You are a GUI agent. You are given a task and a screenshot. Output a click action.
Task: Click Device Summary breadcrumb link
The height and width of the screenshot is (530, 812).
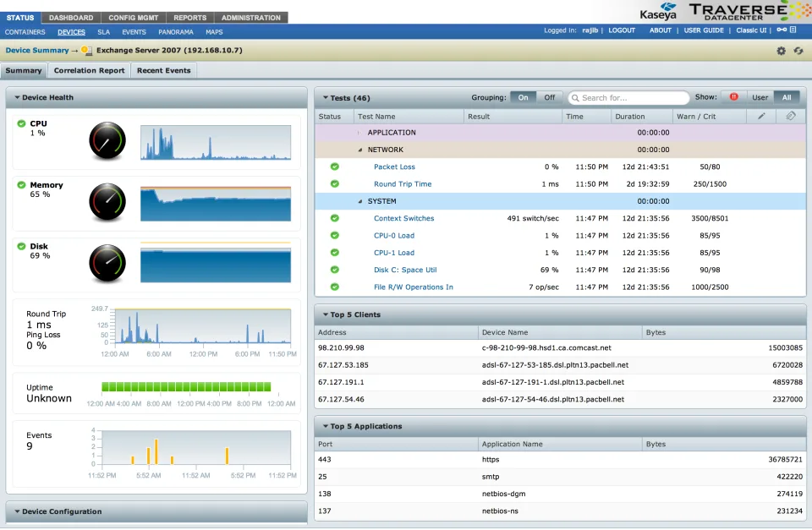[36, 50]
